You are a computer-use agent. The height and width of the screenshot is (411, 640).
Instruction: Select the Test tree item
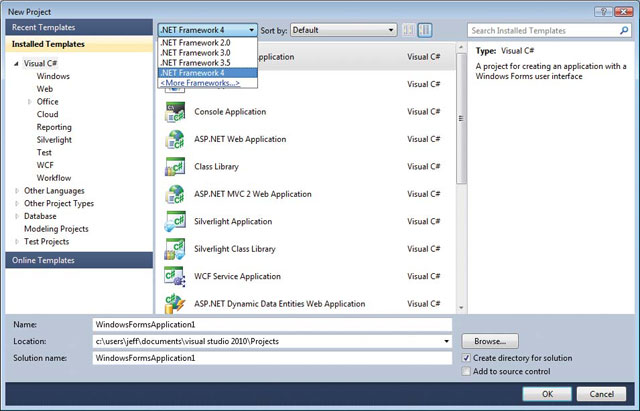[44, 153]
